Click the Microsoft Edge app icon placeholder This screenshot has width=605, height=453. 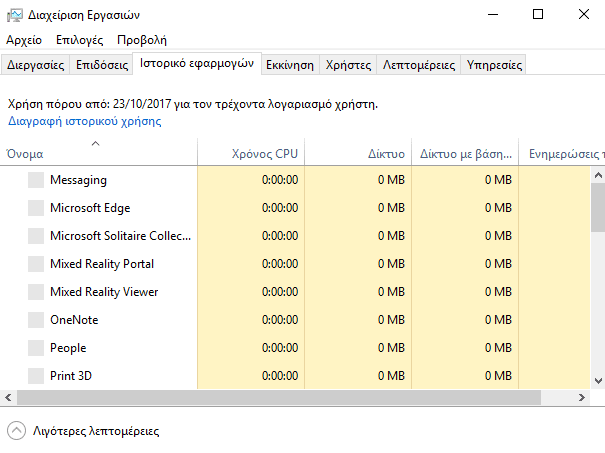(36, 208)
